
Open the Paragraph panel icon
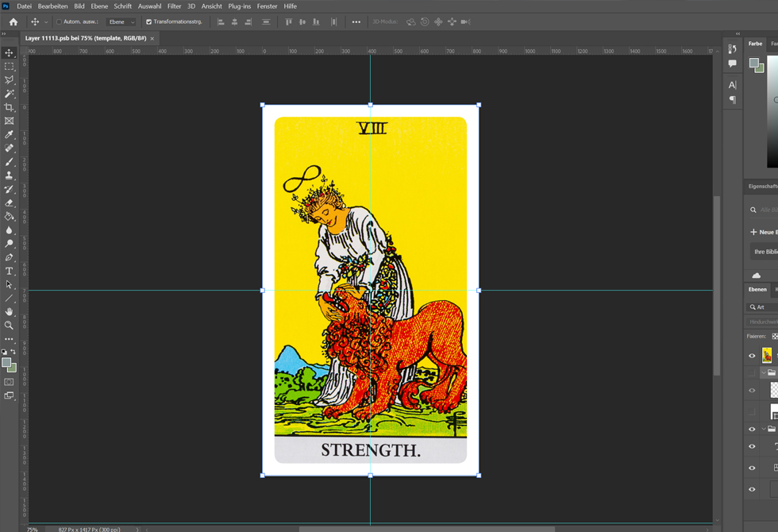(x=732, y=100)
